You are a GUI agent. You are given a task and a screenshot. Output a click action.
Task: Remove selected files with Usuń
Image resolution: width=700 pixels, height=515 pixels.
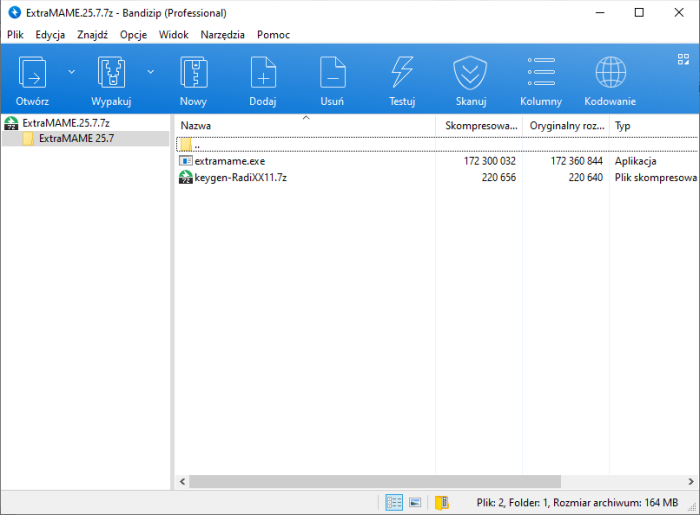coord(332,72)
